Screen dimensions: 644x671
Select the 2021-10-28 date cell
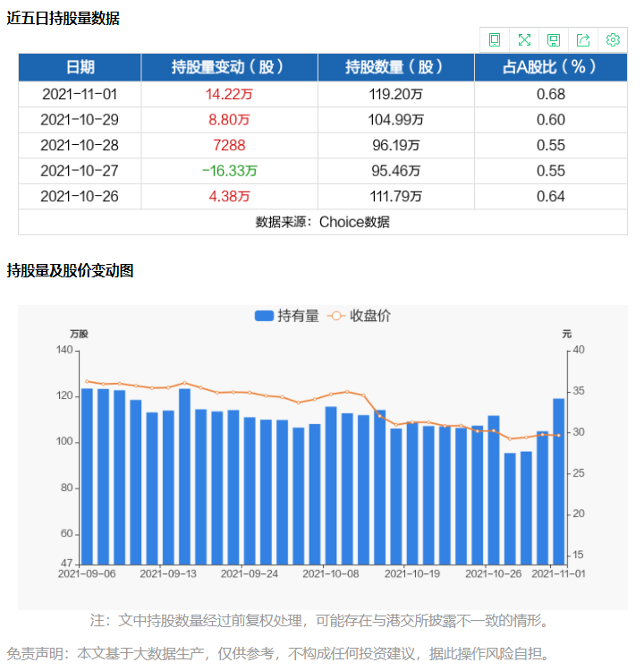pos(80,146)
